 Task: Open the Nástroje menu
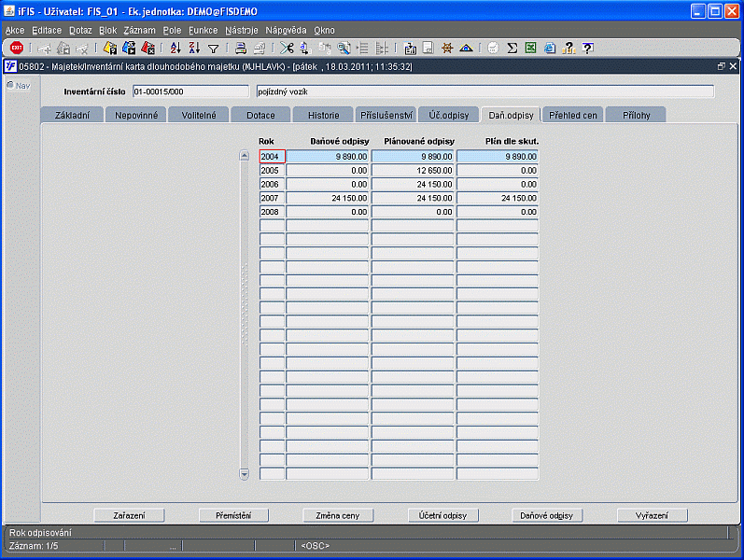click(x=242, y=31)
